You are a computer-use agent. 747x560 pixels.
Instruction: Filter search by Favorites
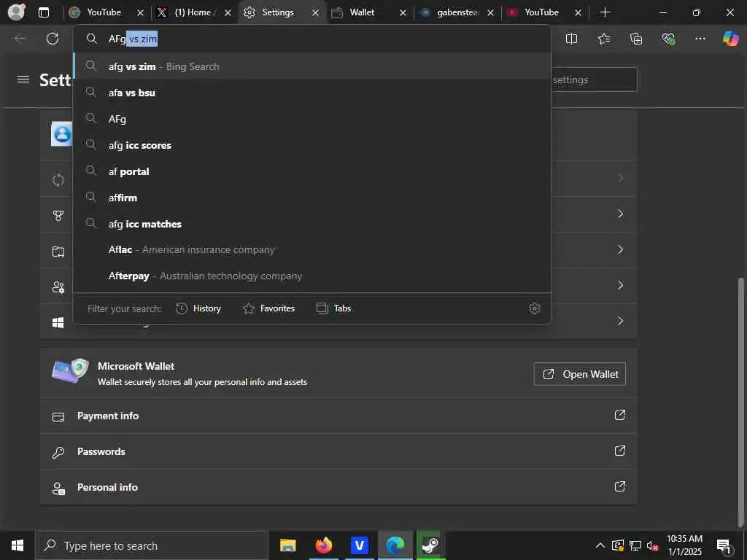pyautogui.click(x=269, y=308)
